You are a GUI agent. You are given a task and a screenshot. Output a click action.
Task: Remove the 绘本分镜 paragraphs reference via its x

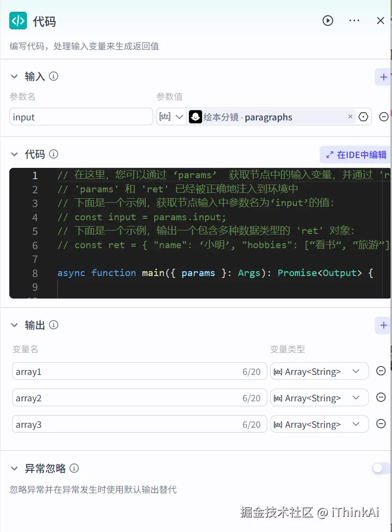pyautogui.click(x=350, y=116)
